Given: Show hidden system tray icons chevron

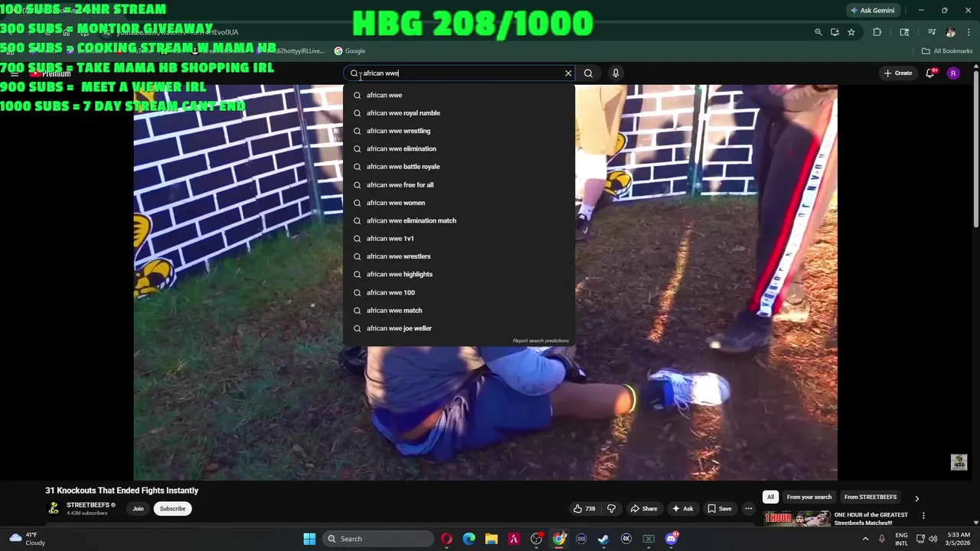Looking at the screenshot, I should pyautogui.click(x=866, y=539).
